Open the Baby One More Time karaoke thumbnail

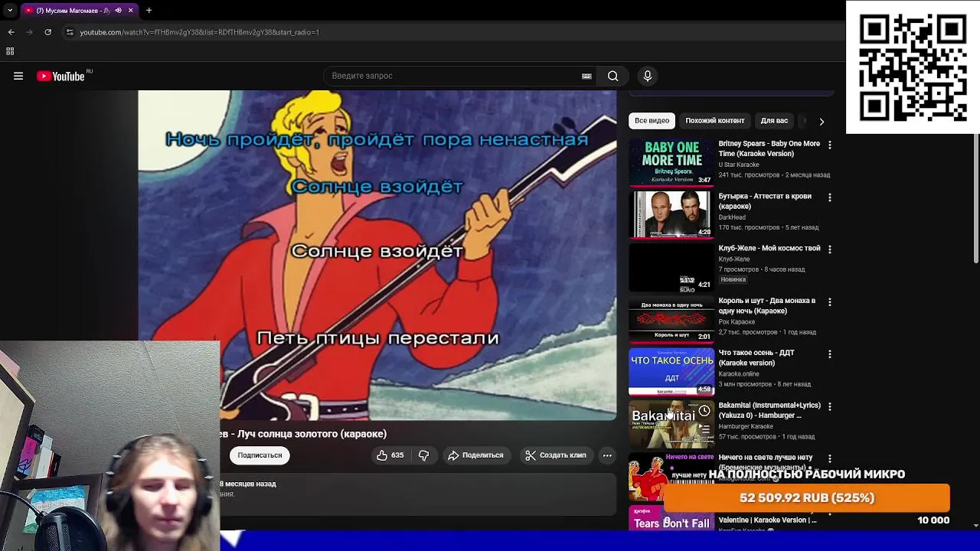(x=671, y=162)
